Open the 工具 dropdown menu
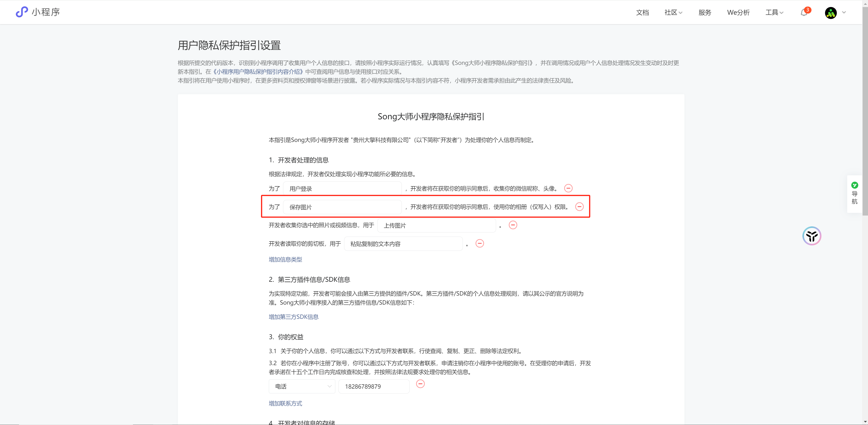The width and height of the screenshot is (868, 425). [x=774, y=12]
